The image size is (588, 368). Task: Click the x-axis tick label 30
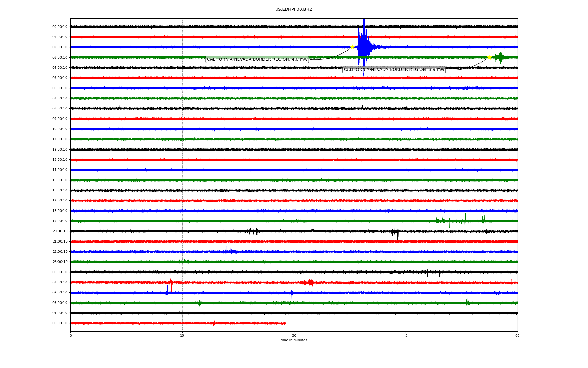click(294, 335)
